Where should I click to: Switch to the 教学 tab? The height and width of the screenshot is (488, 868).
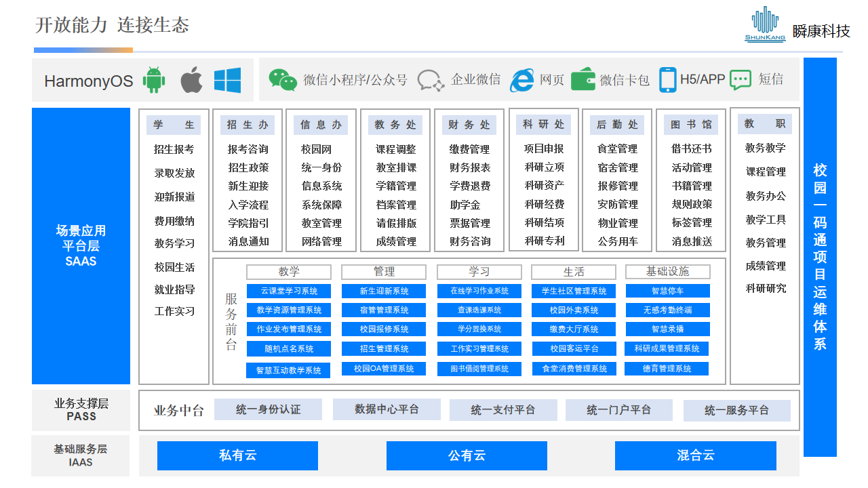(x=289, y=272)
